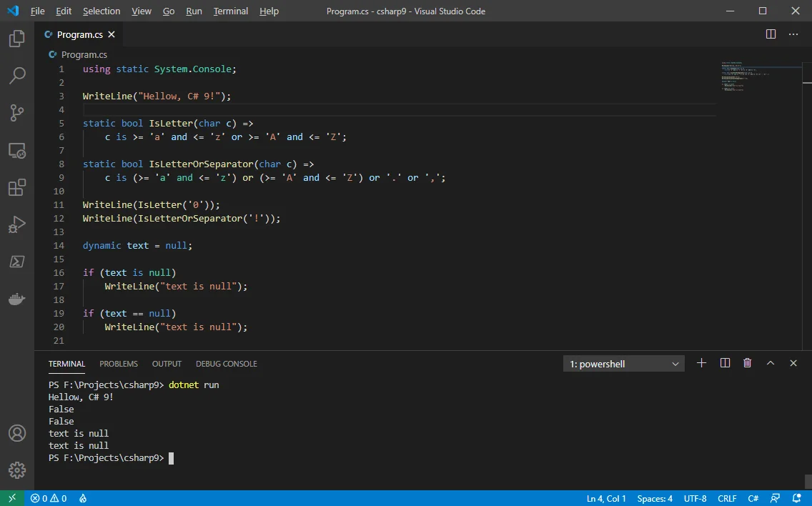Open the Run and Debug view
Viewport: 812px width, 506px height.
17,224
